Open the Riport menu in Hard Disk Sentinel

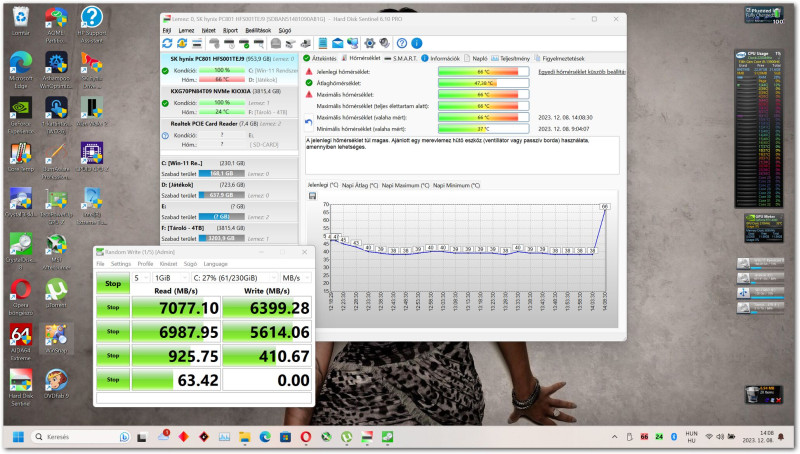[x=231, y=31]
